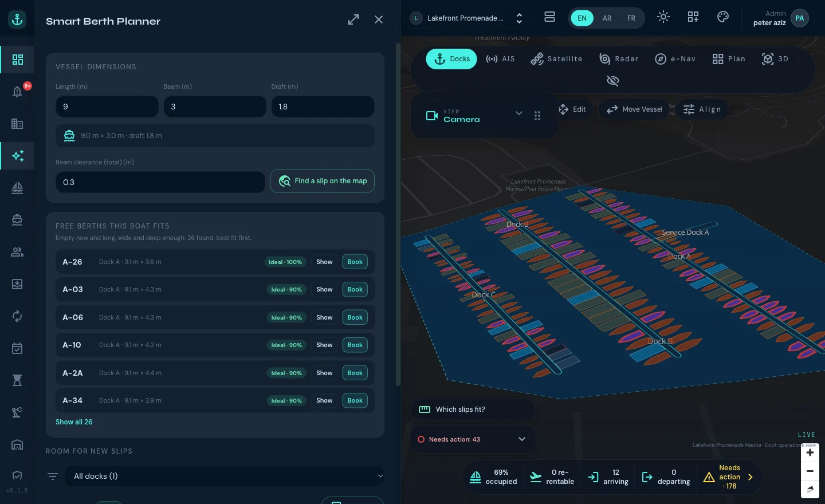Open the crane icon in sidebar
The height and width of the screenshot is (504, 825).
[18, 412]
